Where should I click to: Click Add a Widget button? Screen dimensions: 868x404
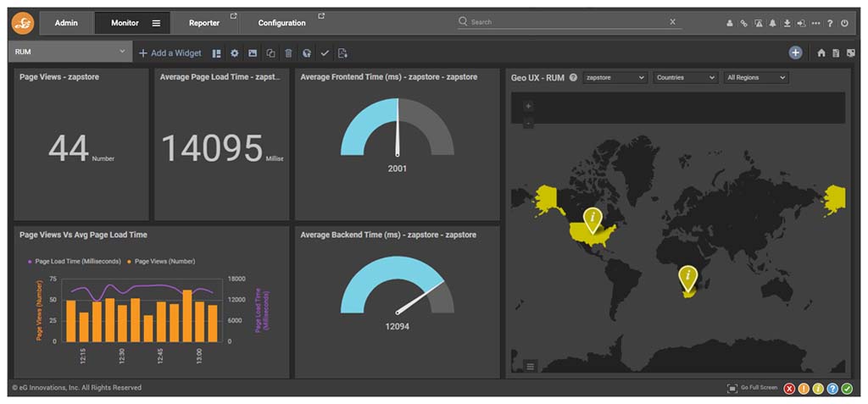(x=170, y=53)
